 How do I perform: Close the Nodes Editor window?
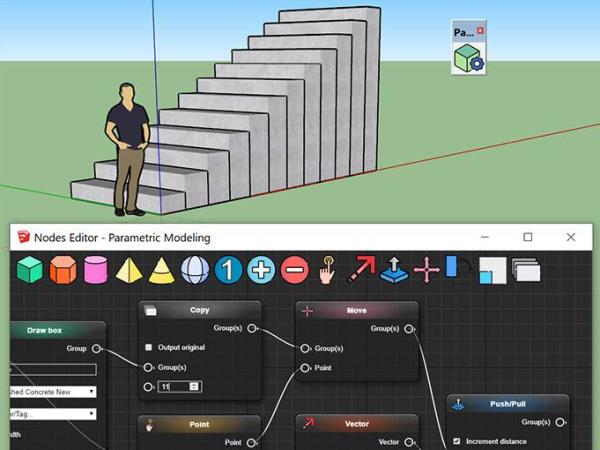pyautogui.click(x=571, y=237)
